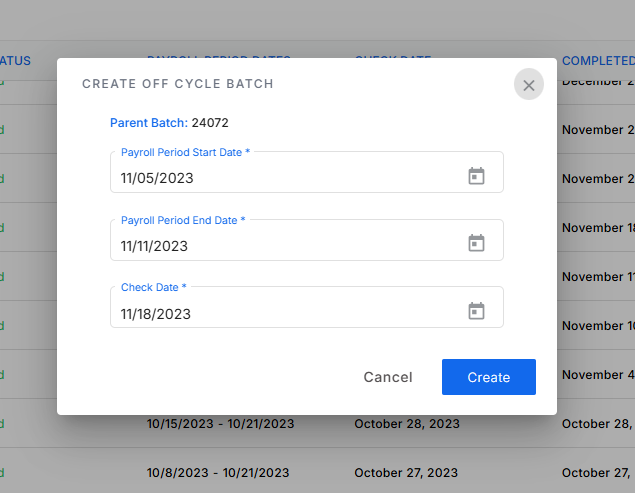Click the Create button

[x=488, y=377]
